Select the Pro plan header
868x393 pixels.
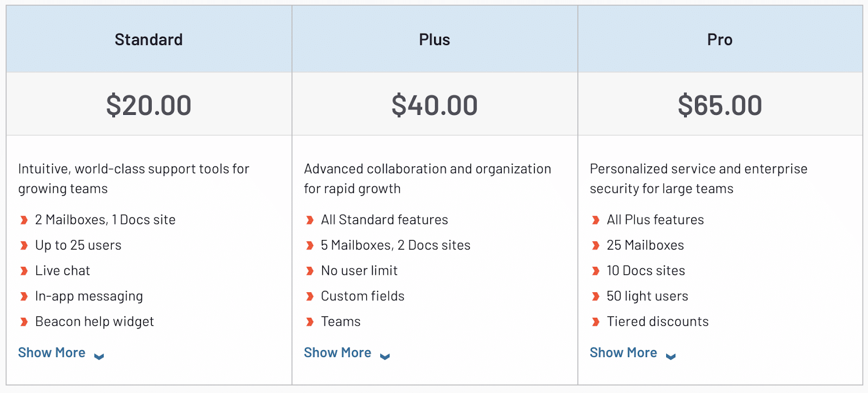tap(720, 40)
